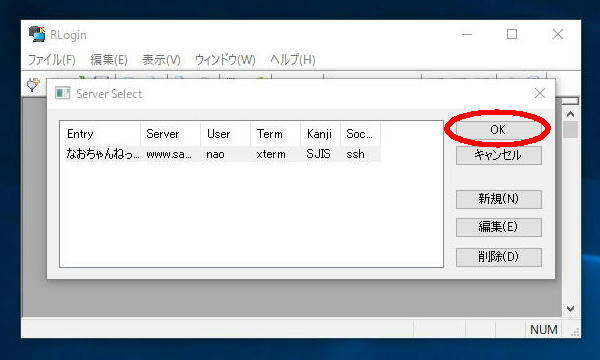The height and width of the screenshot is (360, 600).
Task: Open the ヘルプ(H) menu
Action: (293, 60)
